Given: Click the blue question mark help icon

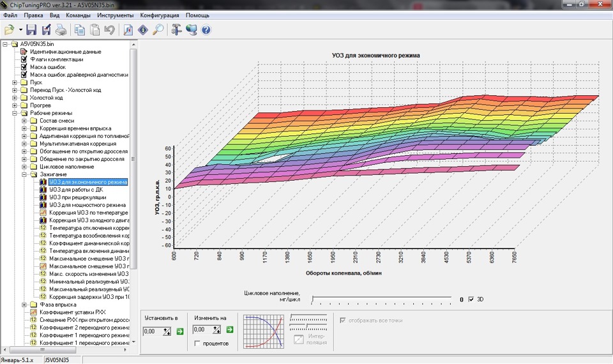Looking at the screenshot, I should (206, 29).
